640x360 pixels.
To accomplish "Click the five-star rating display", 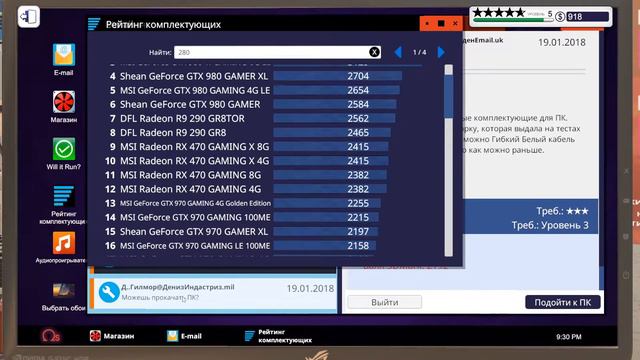I will coord(498,13).
